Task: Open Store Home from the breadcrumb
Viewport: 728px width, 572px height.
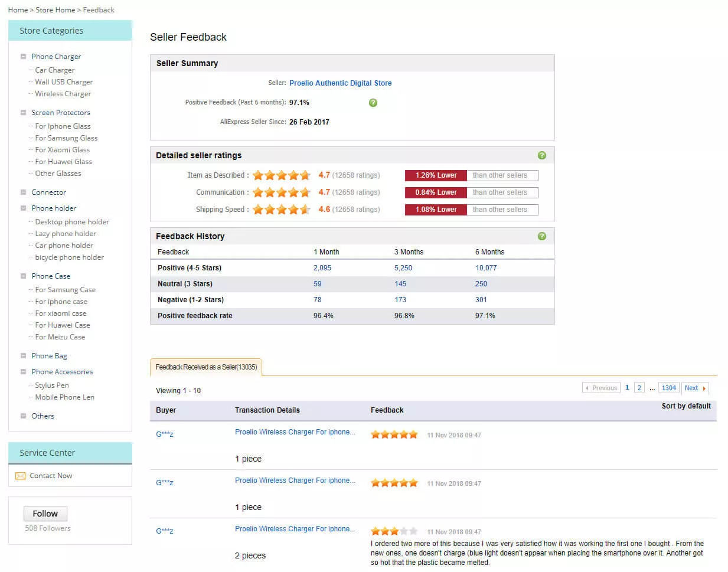Action: click(x=56, y=10)
